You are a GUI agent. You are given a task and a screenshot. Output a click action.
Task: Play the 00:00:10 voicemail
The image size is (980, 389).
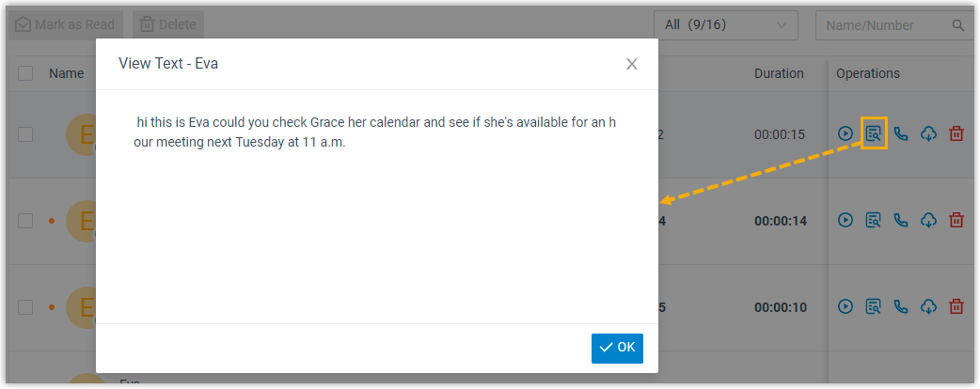pos(846,306)
